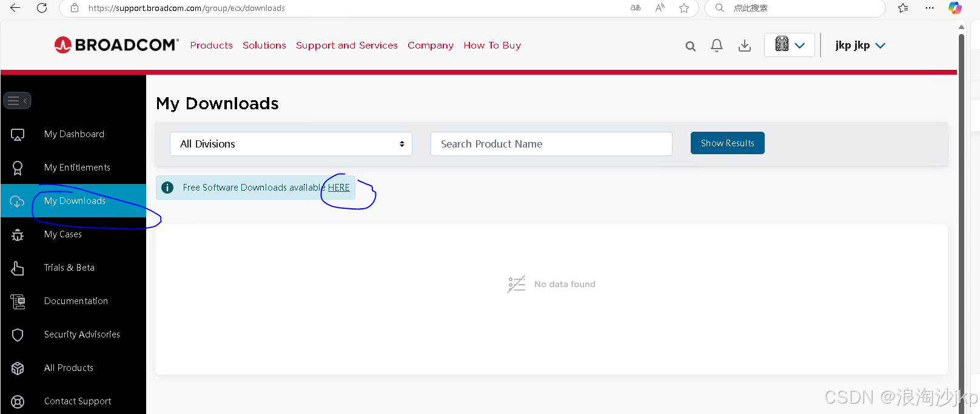Open the Products top menu

click(x=211, y=45)
